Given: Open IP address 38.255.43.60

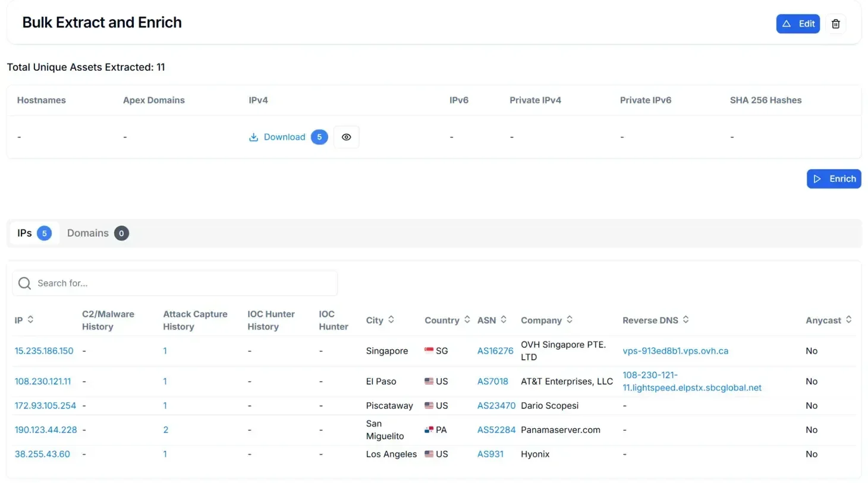Looking at the screenshot, I should [x=42, y=454].
